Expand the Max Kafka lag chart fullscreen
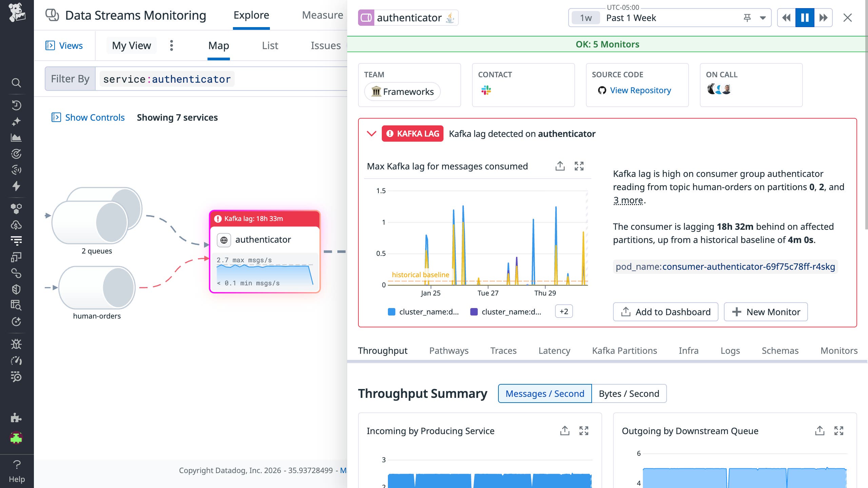The width and height of the screenshot is (868, 488). [x=579, y=166]
